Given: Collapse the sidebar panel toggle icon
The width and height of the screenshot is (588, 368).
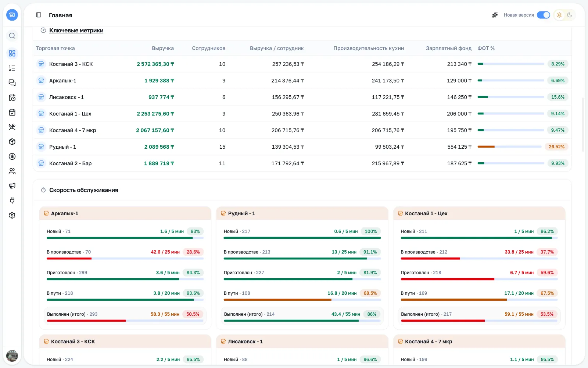Looking at the screenshot, I should click(x=39, y=15).
